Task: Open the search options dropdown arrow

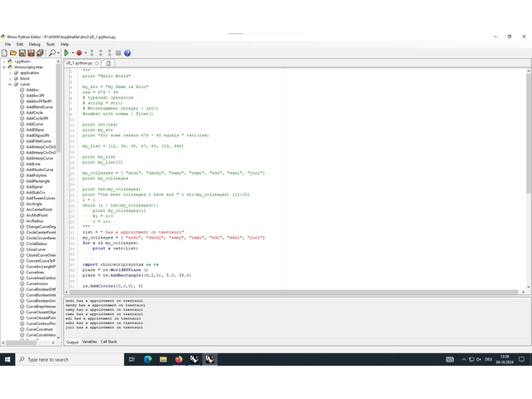Action: pos(58,53)
